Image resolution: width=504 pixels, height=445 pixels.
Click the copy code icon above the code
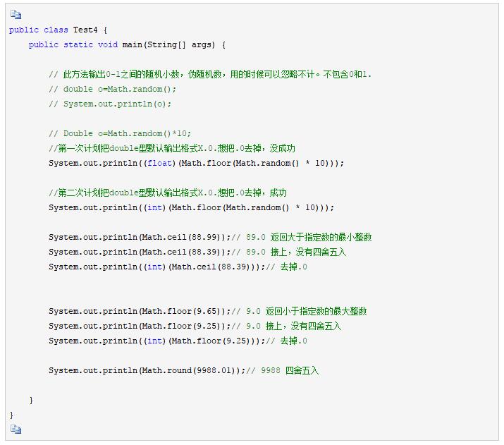(x=16, y=15)
